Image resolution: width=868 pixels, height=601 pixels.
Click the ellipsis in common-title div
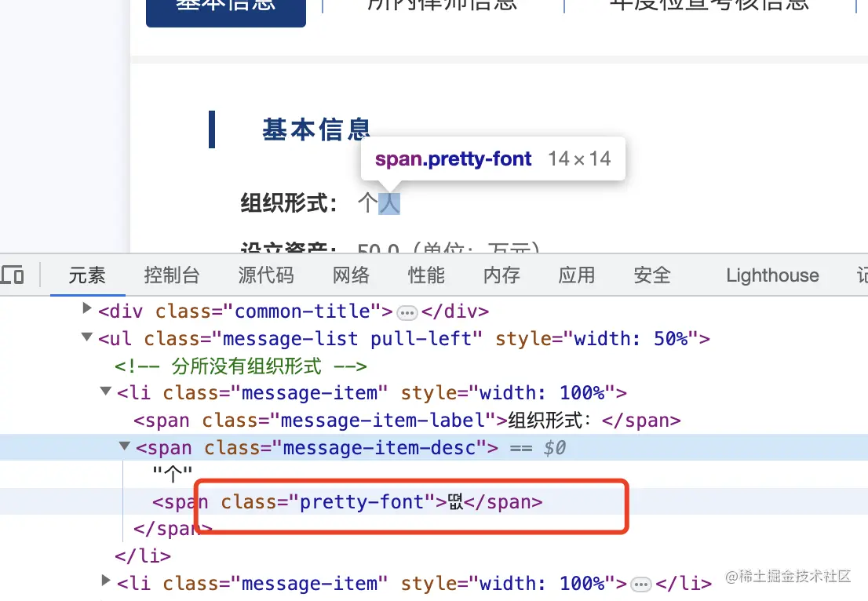click(x=407, y=313)
